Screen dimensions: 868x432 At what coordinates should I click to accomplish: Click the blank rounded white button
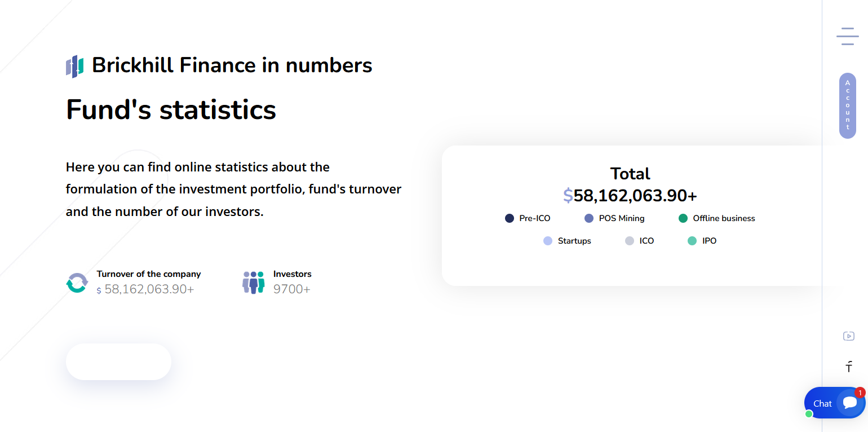click(x=118, y=362)
